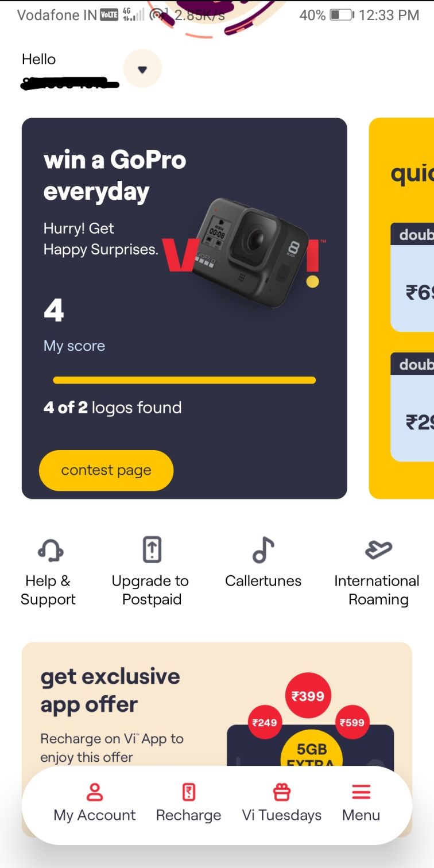Click the contest page button
This screenshot has width=434, height=868.
[106, 470]
